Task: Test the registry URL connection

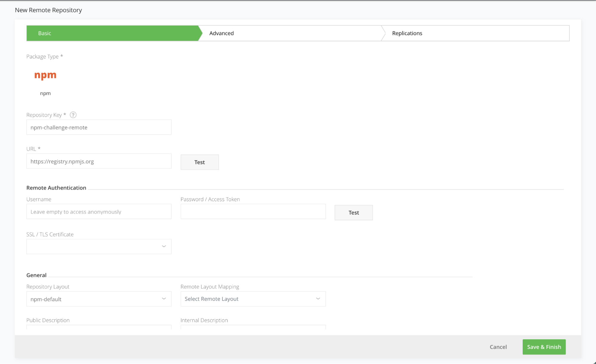Action: click(x=199, y=162)
